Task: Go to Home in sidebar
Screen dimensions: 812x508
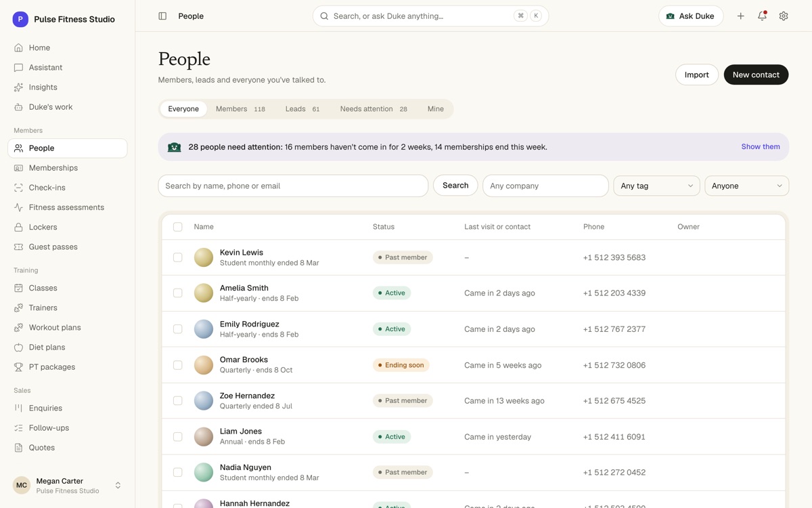Action: 67,48
